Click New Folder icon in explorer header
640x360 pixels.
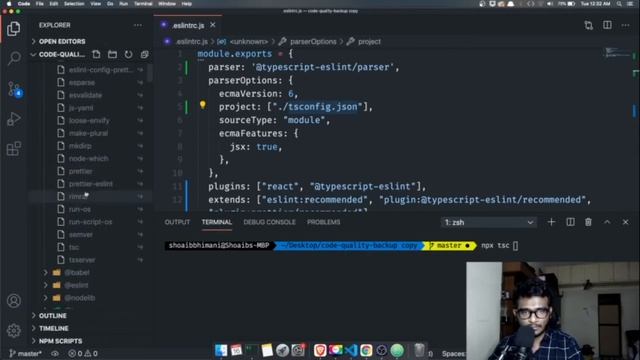(x=112, y=54)
